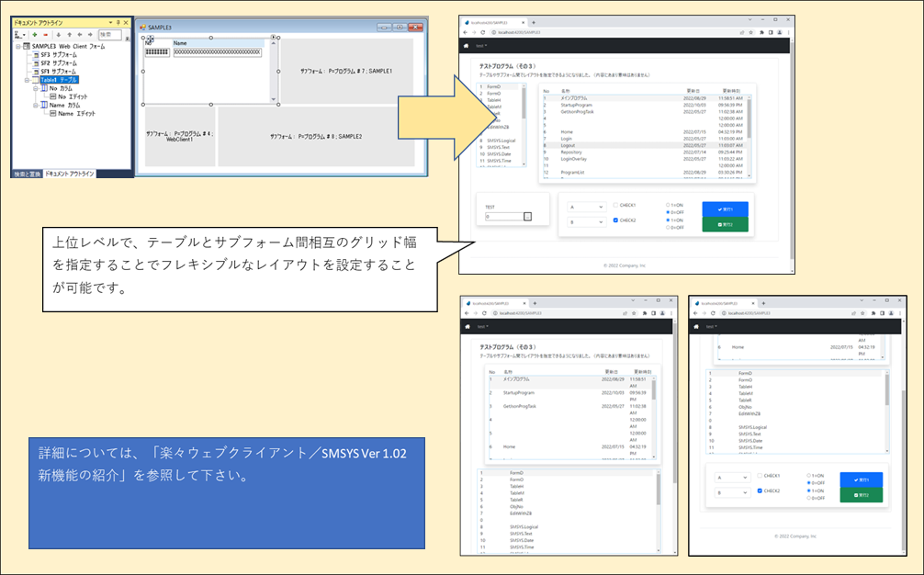Switch to the 検索と置換 tab
Image resolution: width=924 pixels, height=575 pixels.
pos(28,173)
